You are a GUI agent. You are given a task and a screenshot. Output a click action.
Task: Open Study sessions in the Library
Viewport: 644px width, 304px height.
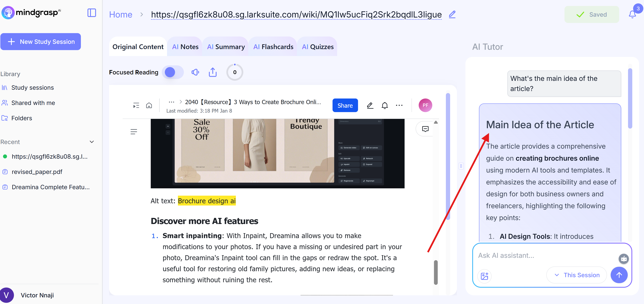(32, 87)
